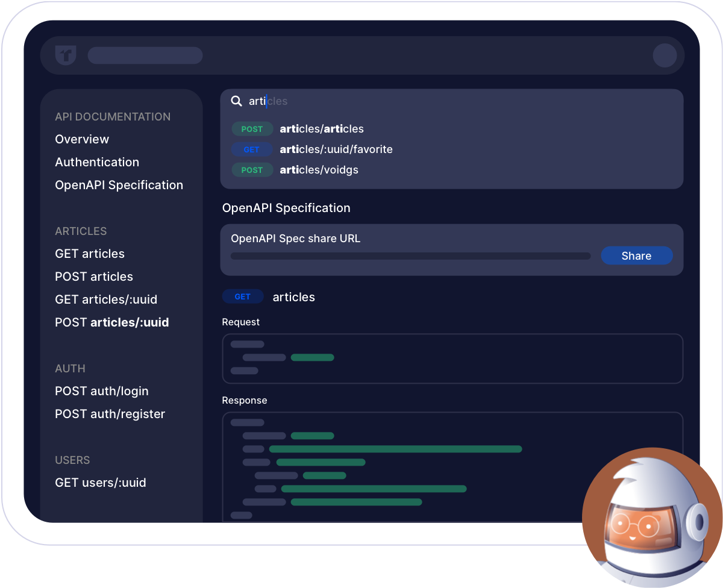Image resolution: width=723 pixels, height=588 pixels.
Task: Expand the USERS section header
Action: point(72,460)
